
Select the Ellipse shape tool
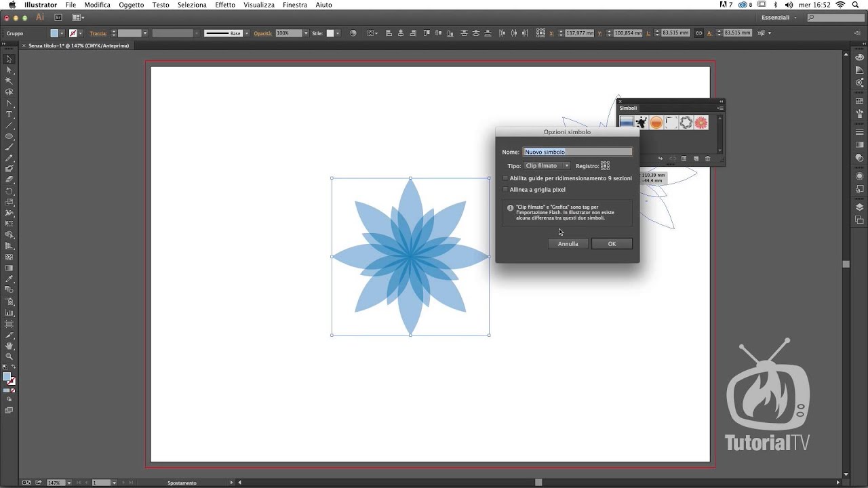point(9,136)
